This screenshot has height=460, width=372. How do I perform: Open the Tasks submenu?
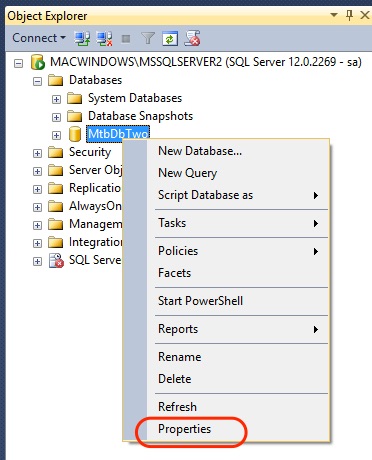tap(238, 223)
